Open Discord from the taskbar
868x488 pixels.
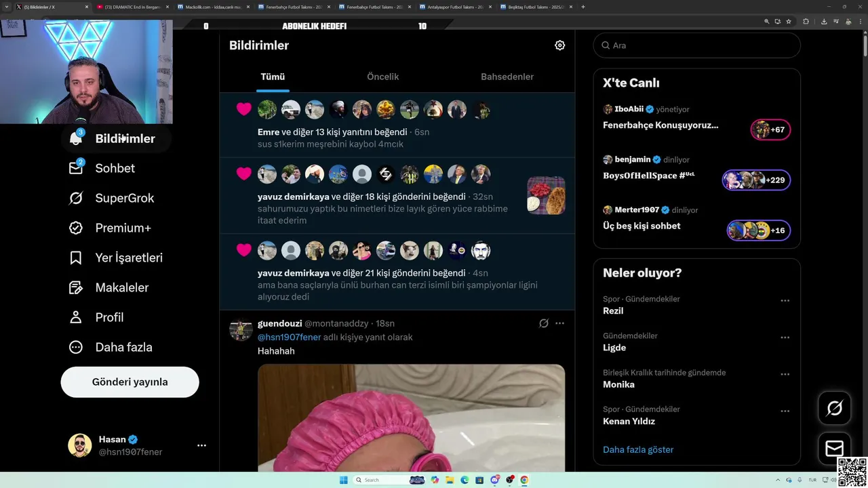pos(495,480)
